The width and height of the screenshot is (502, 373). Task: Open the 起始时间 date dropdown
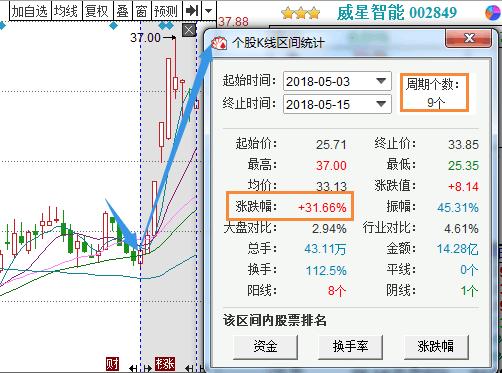pyautogui.click(x=381, y=81)
